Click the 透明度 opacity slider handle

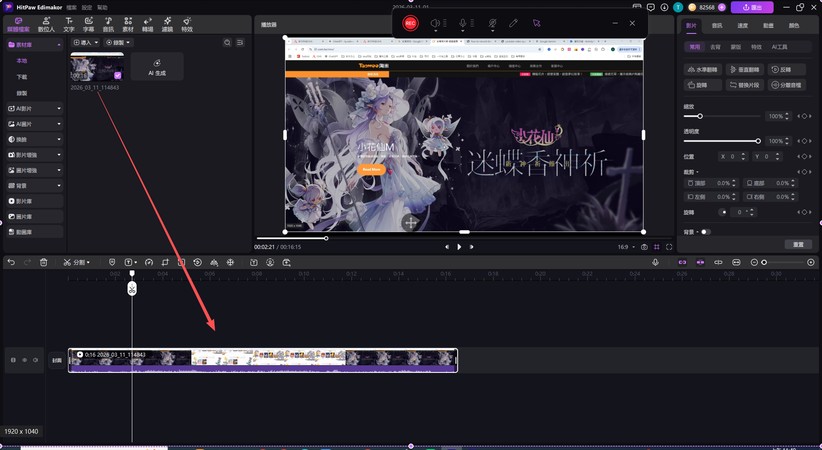tap(758, 141)
